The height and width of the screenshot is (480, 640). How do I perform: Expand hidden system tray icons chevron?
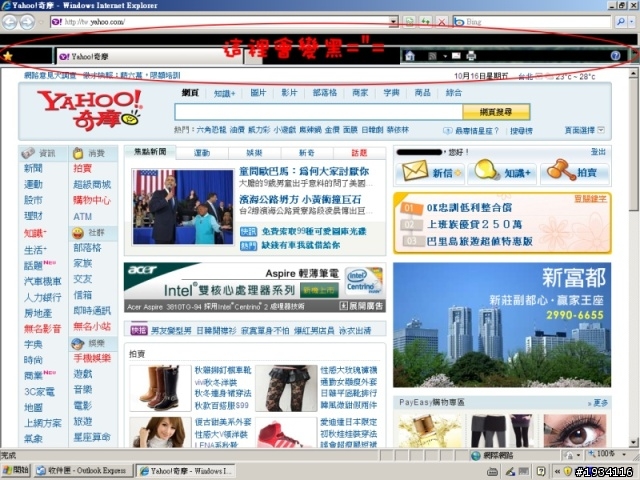557,471
